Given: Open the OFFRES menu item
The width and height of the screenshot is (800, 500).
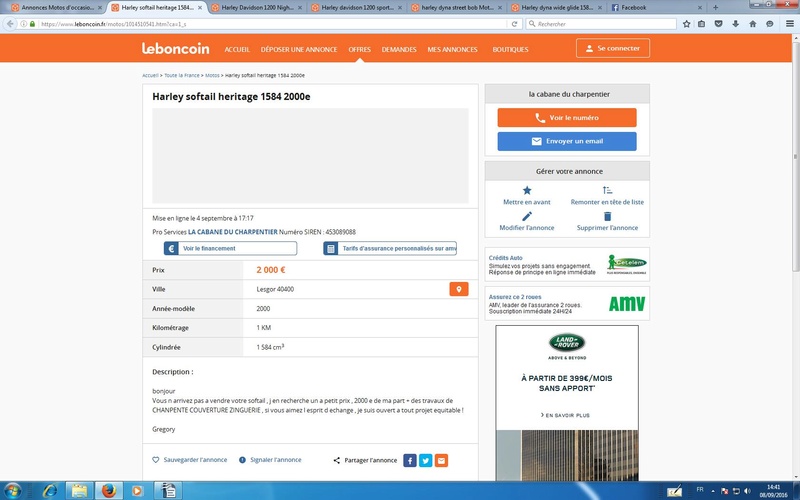Looking at the screenshot, I should tap(360, 49).
